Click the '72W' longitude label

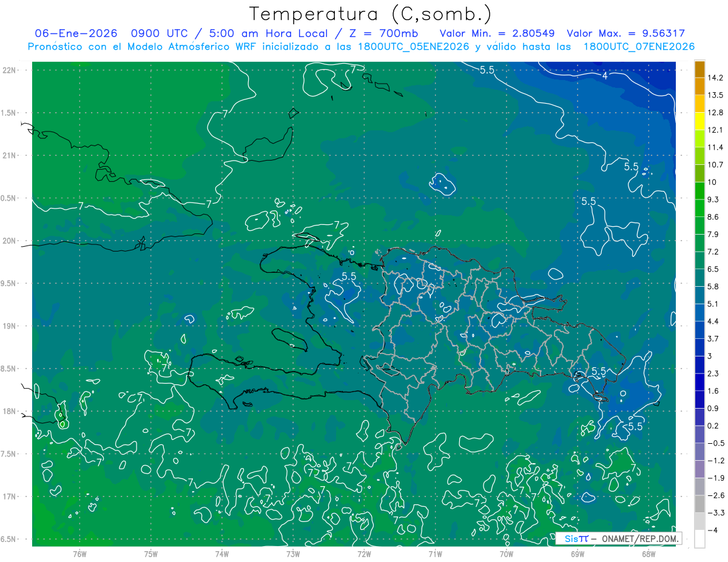(x=364, y=554)
